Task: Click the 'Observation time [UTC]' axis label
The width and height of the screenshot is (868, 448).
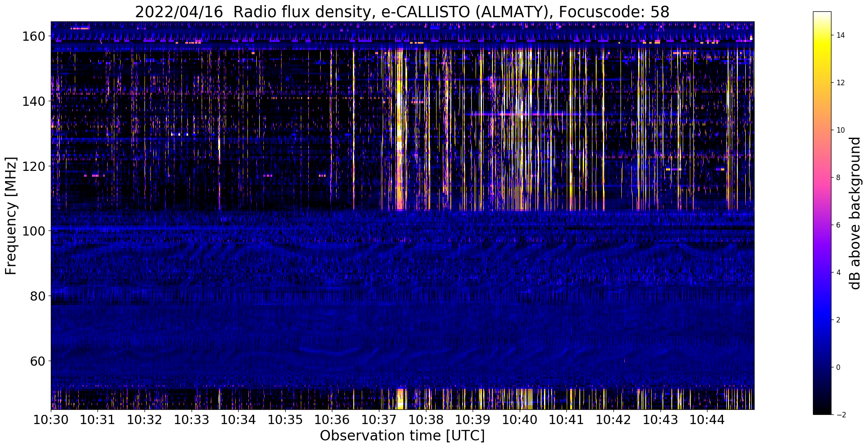Action: pyautogui.click(x=402, y=436)
